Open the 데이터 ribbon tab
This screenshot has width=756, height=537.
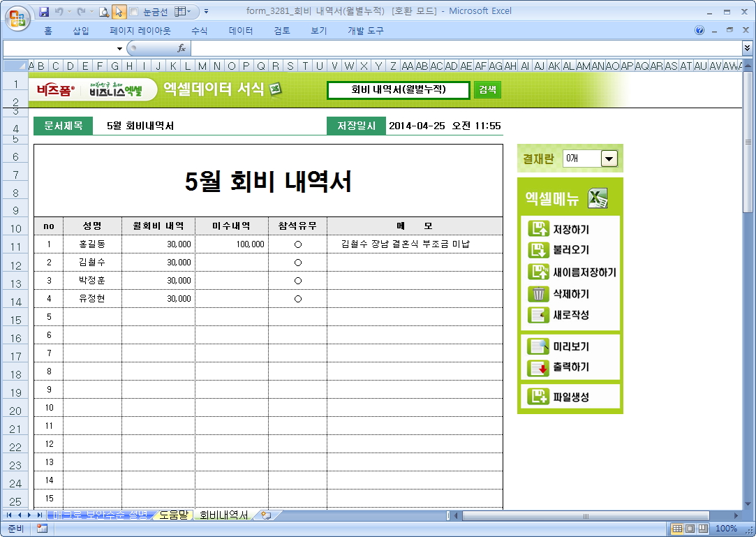click(241, 31)
